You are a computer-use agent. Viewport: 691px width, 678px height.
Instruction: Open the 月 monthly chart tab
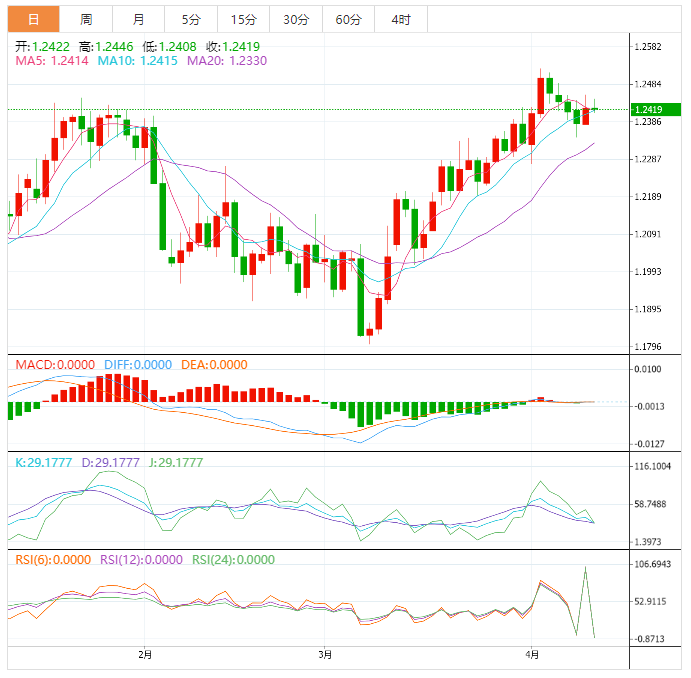138,19
